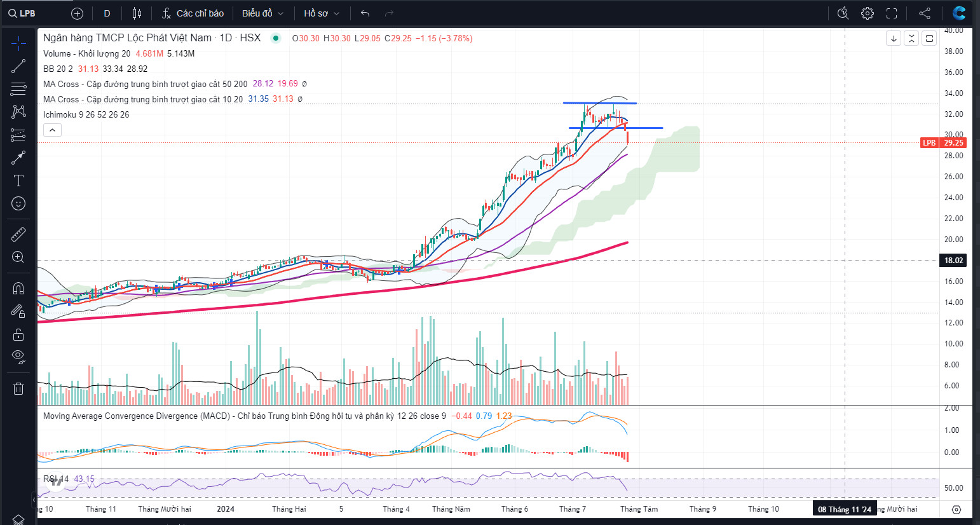
Task: Open the quick search icon
Action: coord(843,13)
